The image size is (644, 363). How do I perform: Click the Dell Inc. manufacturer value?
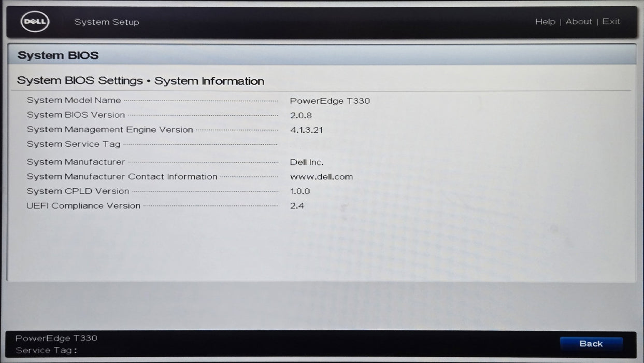(307, 163)
